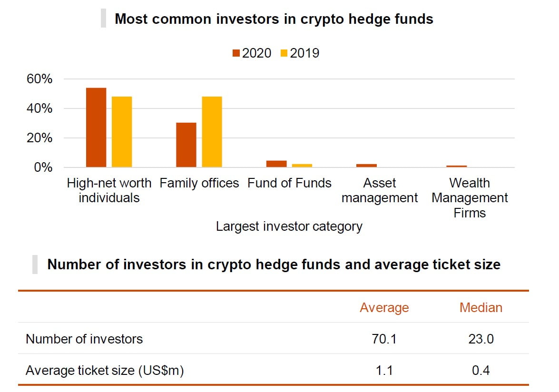Click the 2019 yellow legend swatch
The image size is (559, 392).
tap(284, 53)
